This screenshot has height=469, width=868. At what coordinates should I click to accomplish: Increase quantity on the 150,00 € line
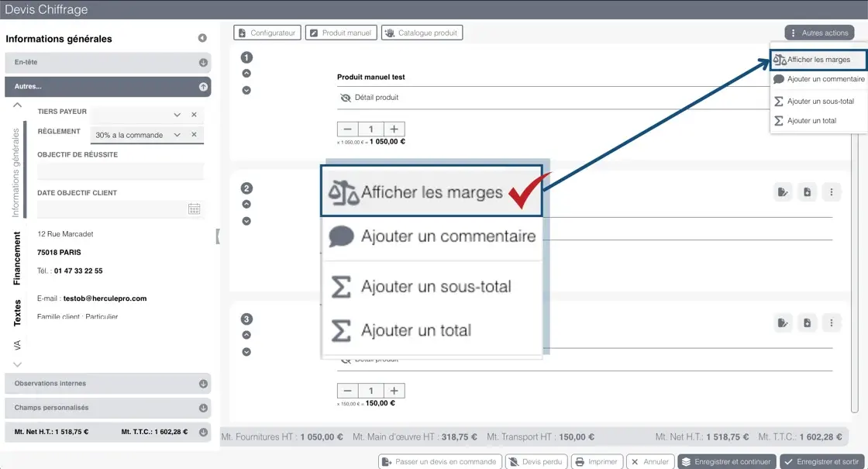[394, 391]
